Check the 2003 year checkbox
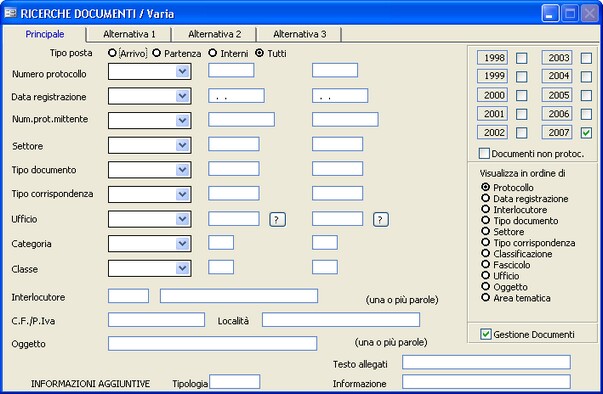This screenshot has width=603, height=394. (586, 58)
